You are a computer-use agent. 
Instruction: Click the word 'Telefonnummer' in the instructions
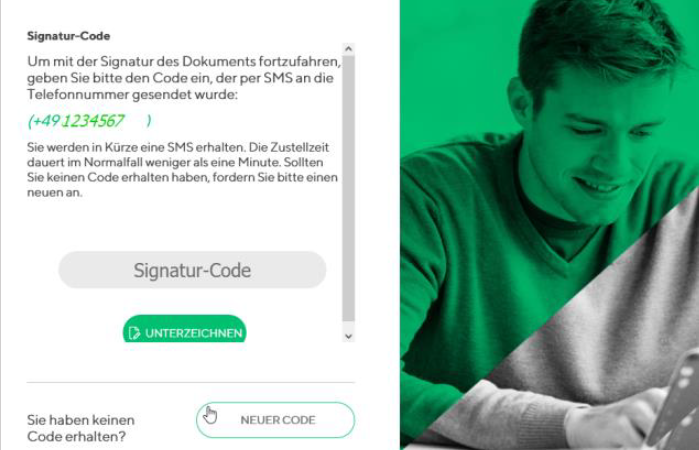pyautogui.click(x=78, y=95)
